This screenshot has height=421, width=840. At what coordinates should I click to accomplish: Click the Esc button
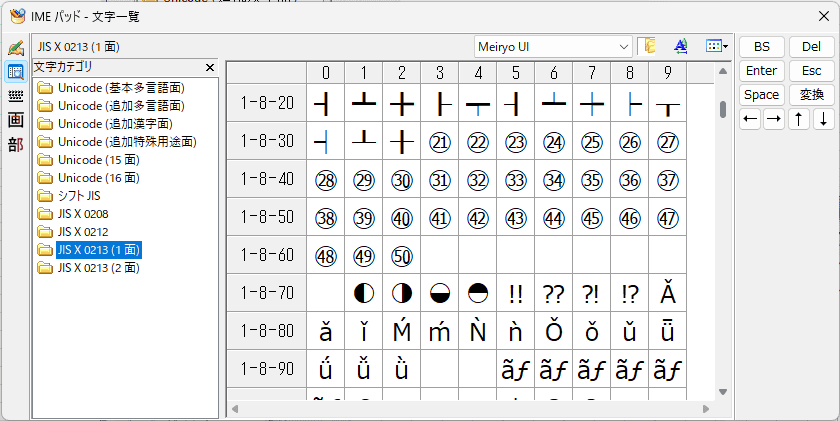[x=811, y=71]
